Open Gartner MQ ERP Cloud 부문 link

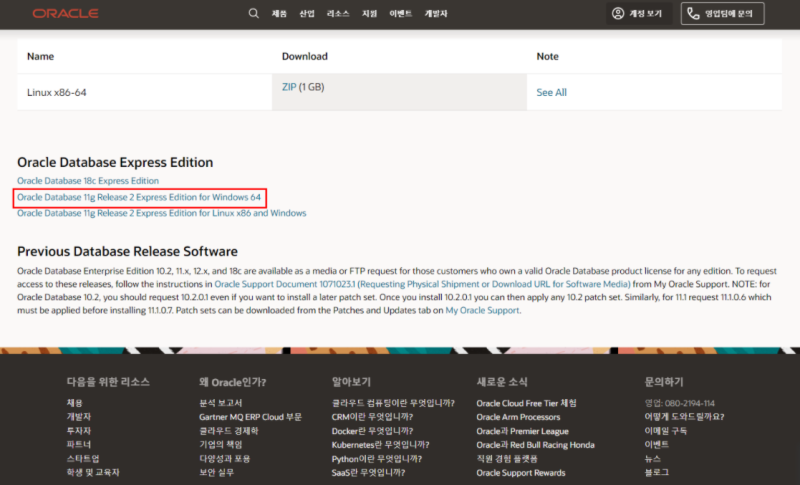(x=251, y=417)
